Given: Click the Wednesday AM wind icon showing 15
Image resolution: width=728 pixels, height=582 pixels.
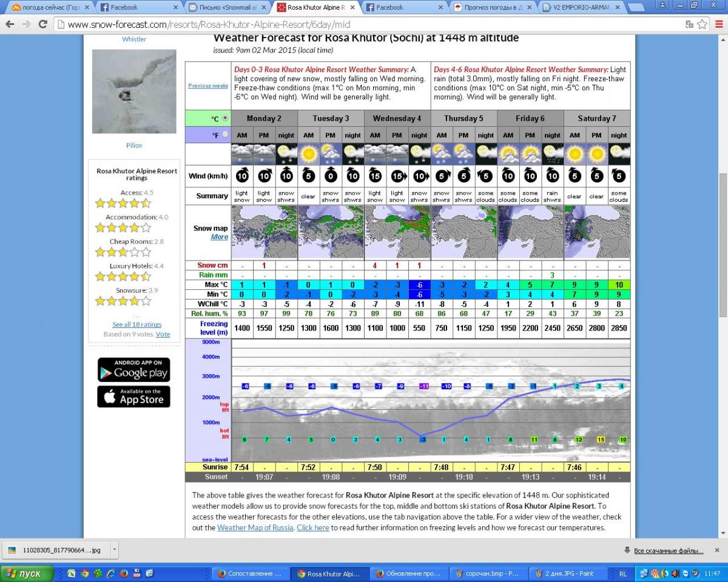Looking at the screenshot, I should (375, 176).
